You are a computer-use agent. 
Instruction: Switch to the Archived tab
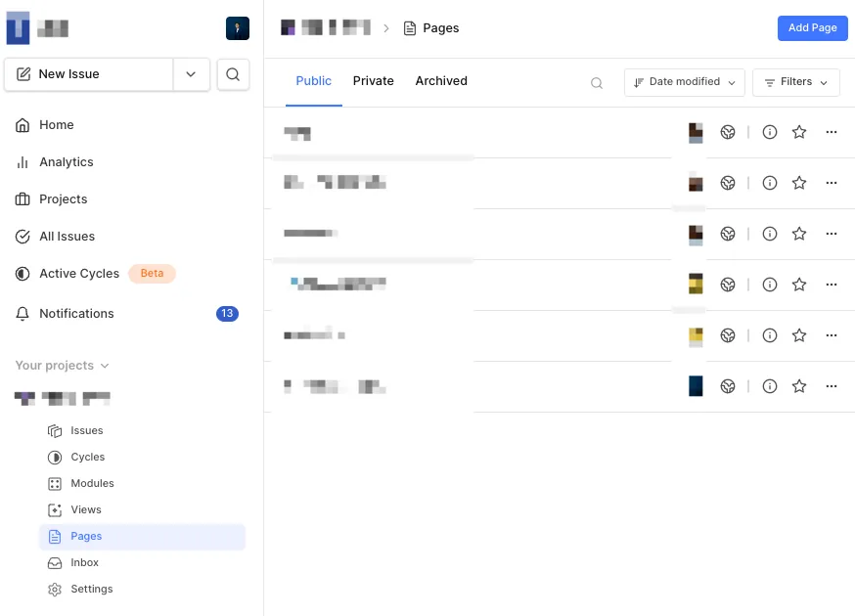click(441, 81)
